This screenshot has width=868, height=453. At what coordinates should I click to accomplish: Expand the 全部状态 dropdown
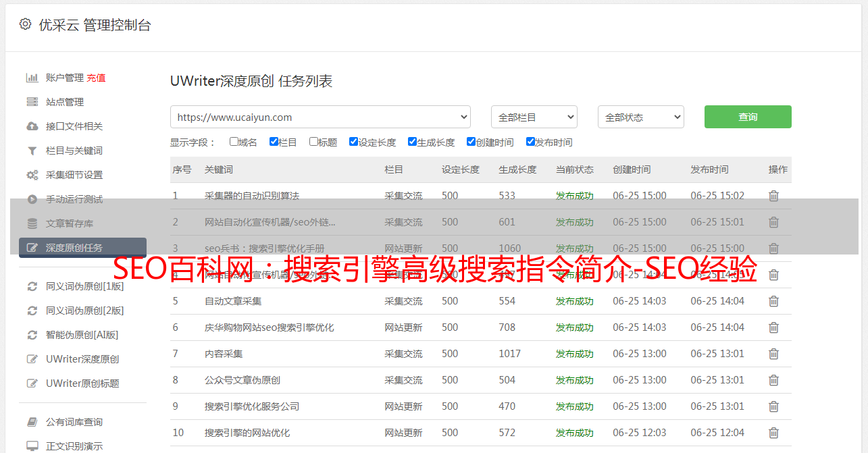[641, 117]
